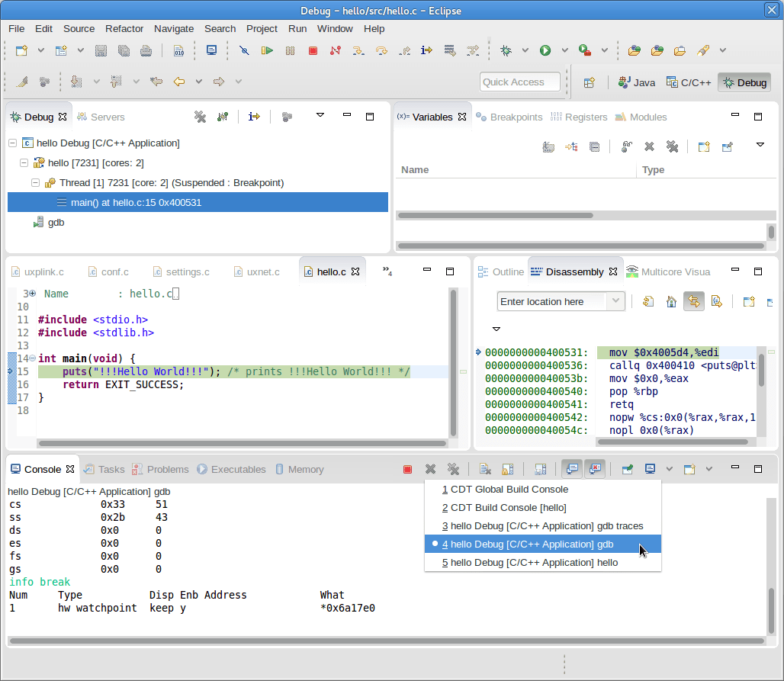Expand the Enter location here dropdown
The width and height of the screenshot is (784, 681).
(616, 301)
